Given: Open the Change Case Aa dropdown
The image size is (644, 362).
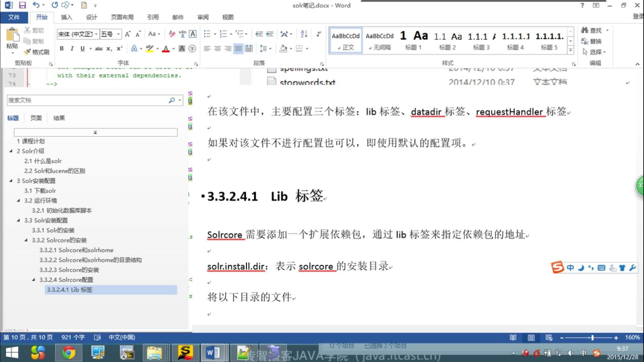Looking at the screenshot, I should pyautogui.click(x=154, y=34).
